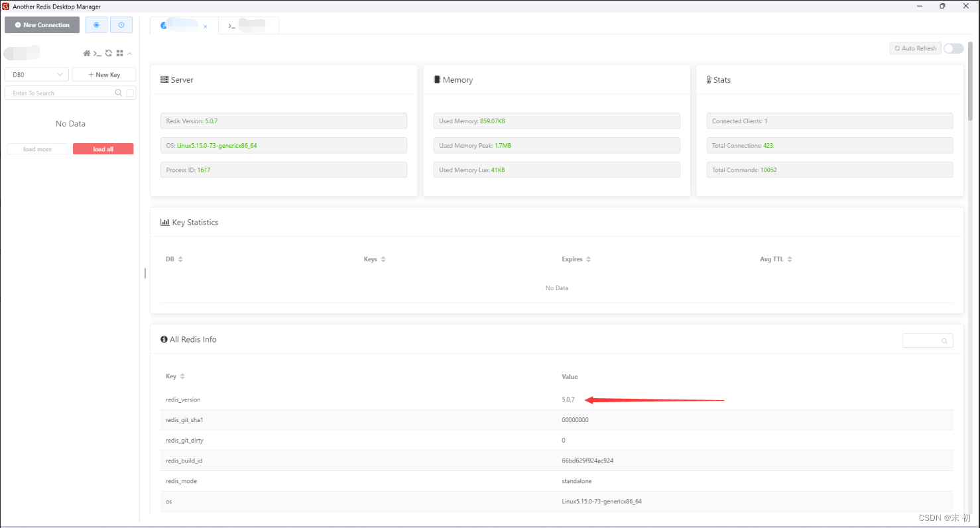Screen dimensions: 980x528
Task: Sort Key Statistics by DB column
Action: coord(180,259)
